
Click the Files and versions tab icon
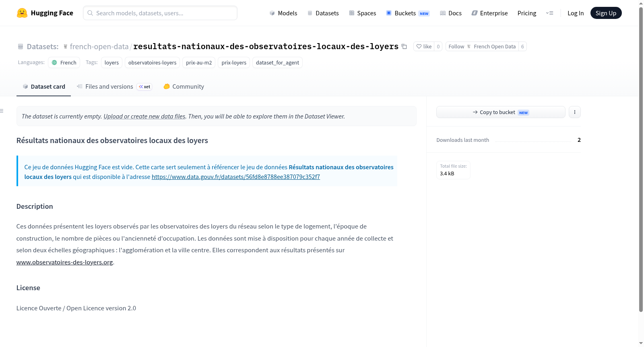(80, 86)
